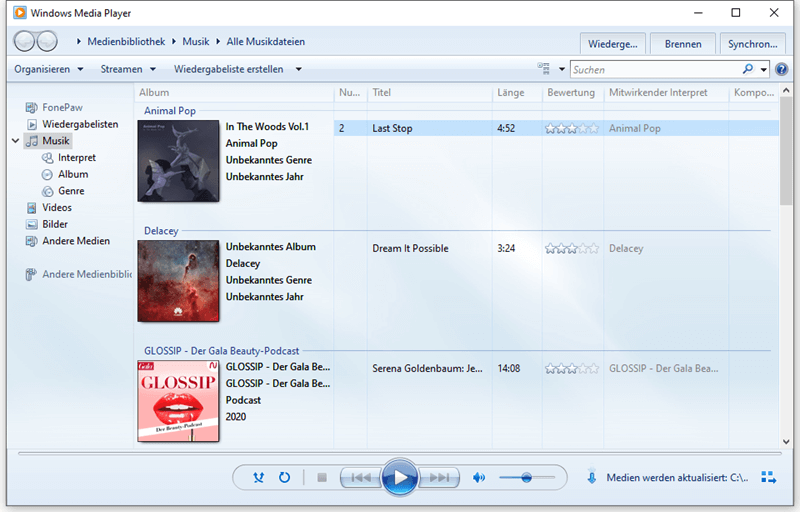Image resolution: width=800 pixels, height=512 pixels.
Task: Stop playback with the stop button
Action: point(322,477)
